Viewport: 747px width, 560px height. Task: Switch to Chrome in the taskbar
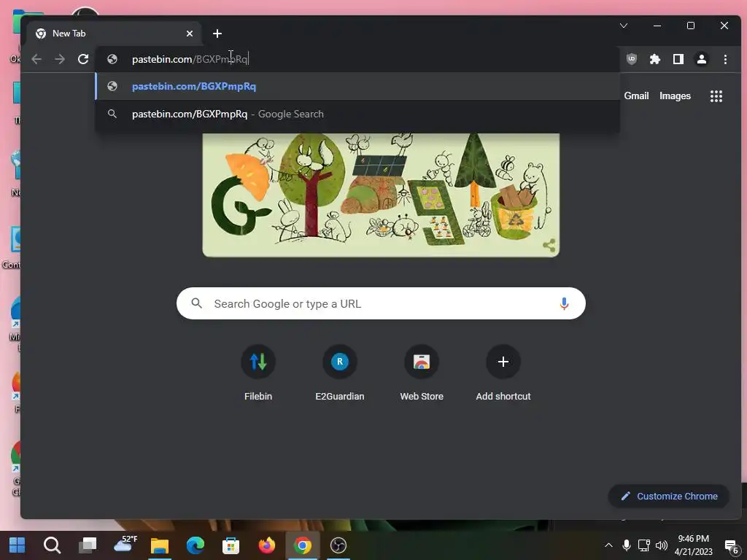tap(303, 545)
